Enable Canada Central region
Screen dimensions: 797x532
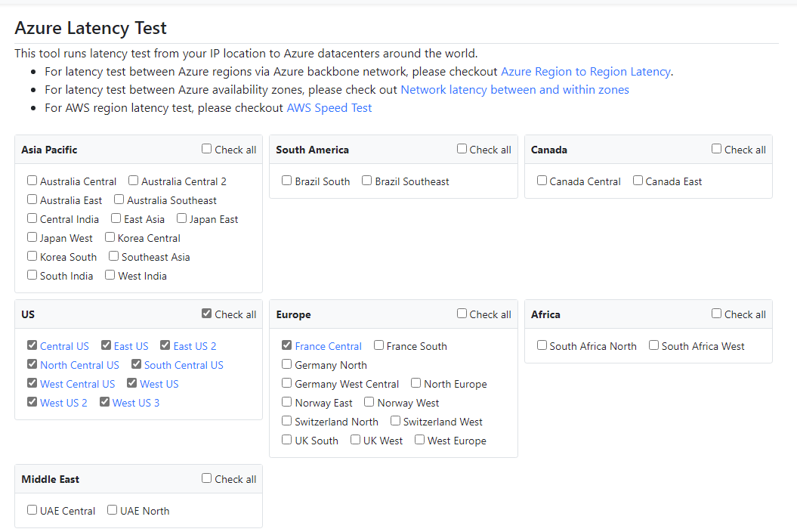click(542, 181)
